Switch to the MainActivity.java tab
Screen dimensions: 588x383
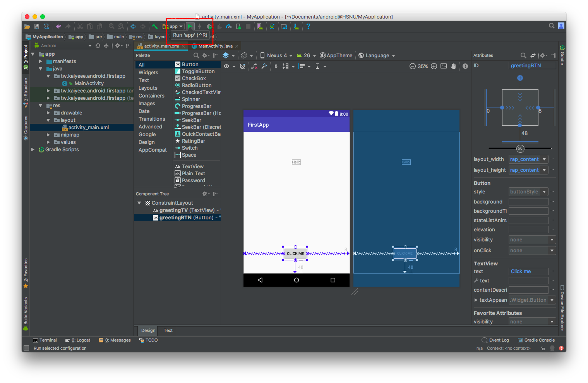pos(215,46)
